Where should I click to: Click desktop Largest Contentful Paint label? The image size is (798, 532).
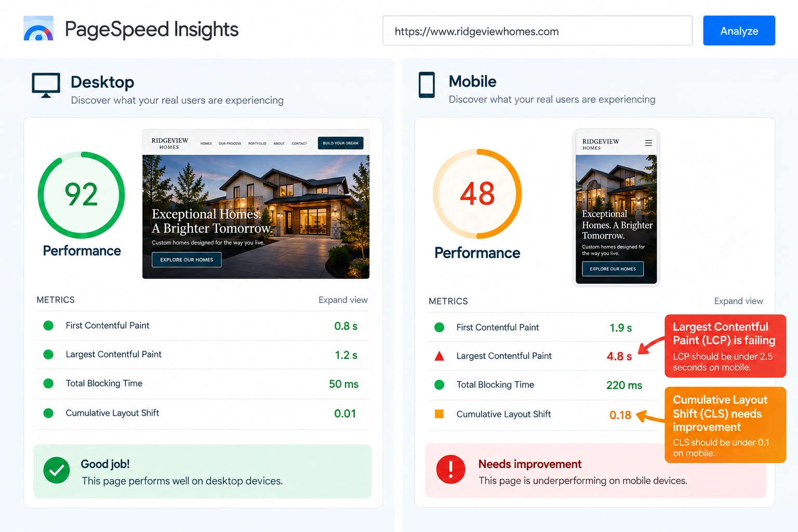point(113,354)
